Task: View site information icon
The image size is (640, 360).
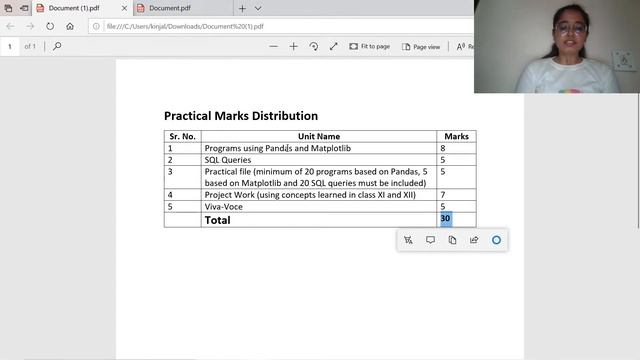Action: pyautogui.click(x=96, y=26)
